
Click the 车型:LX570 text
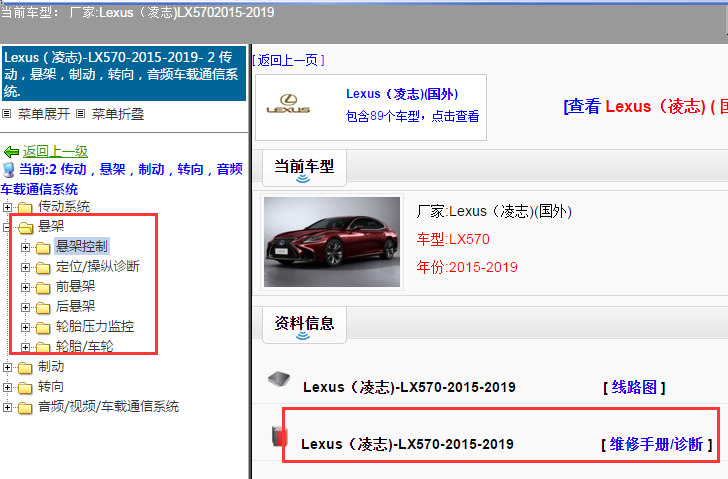[453, 239]
